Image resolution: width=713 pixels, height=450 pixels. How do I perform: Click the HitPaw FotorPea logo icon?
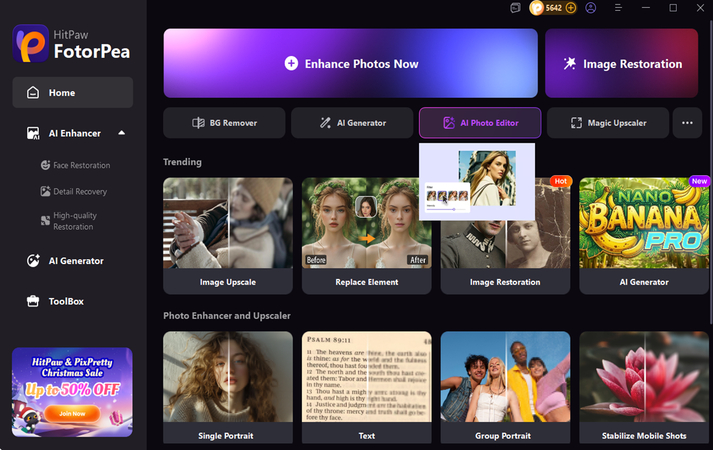click(30, 44)
